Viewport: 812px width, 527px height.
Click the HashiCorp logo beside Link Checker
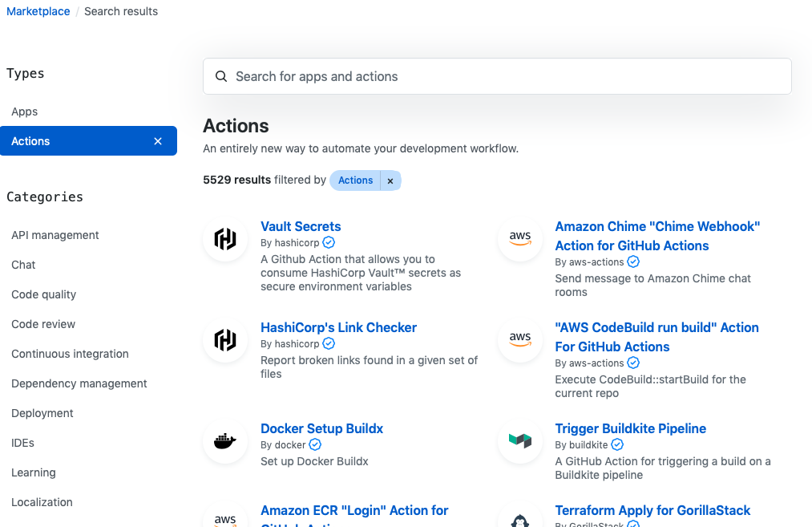click(x=225, y=340)
